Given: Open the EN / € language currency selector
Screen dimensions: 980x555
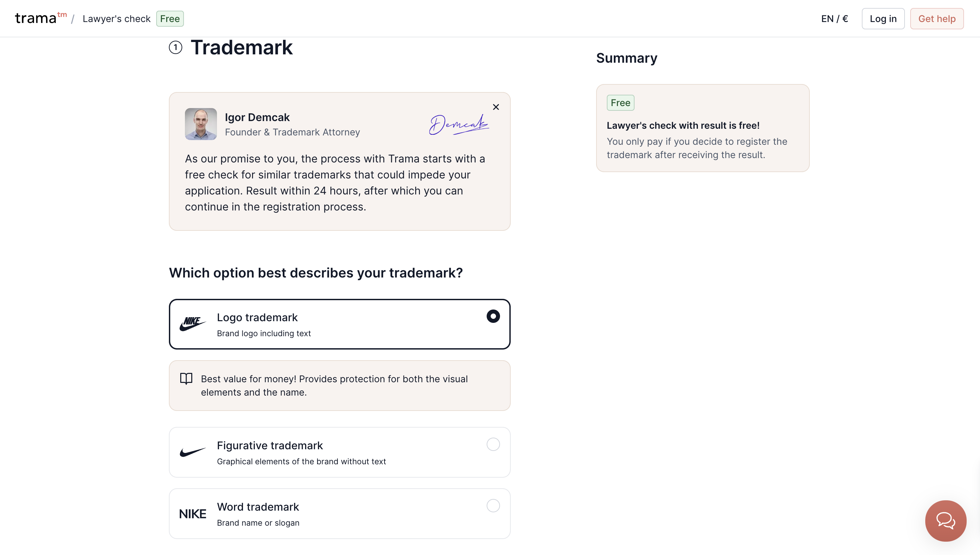Looking at the screenshot, I should (835, 19).
